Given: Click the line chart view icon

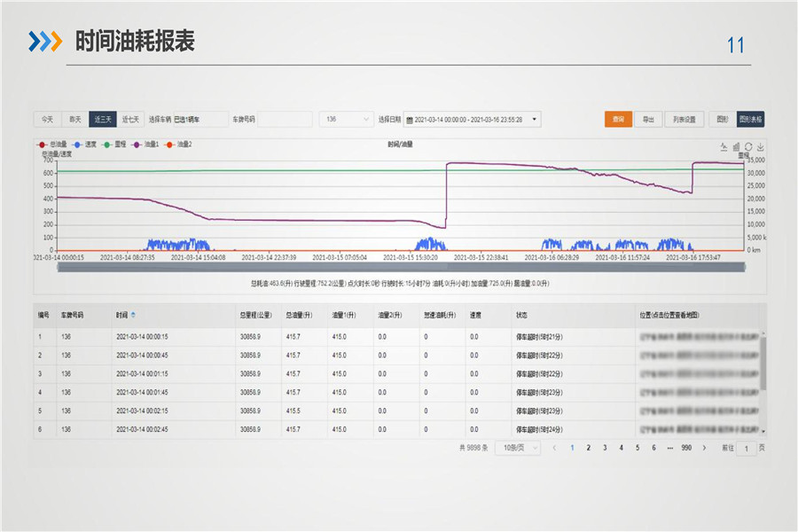Looking at the screenshot, I should [x=724, y=146].
